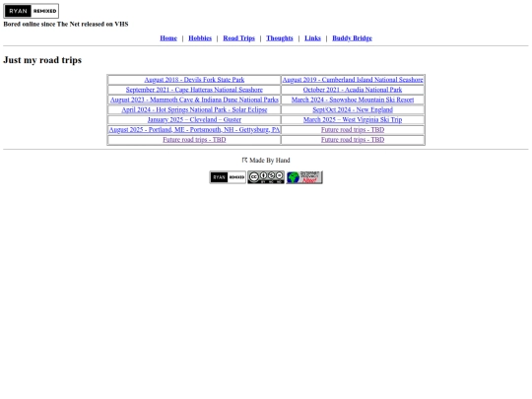Open Sept/Oct 2024 New England trip
The width and height of the screenshot is (532, 399).
click(x=353, y=109)
